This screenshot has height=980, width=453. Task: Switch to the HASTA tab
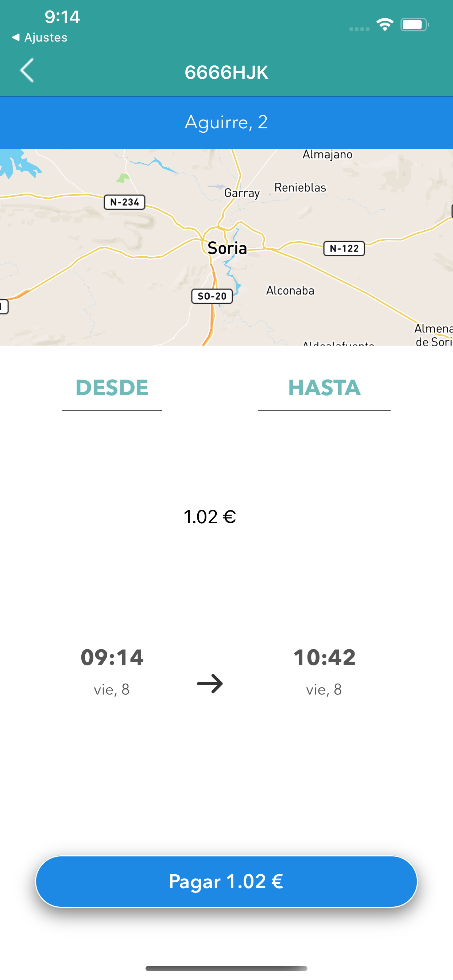(x=324, y=388)
